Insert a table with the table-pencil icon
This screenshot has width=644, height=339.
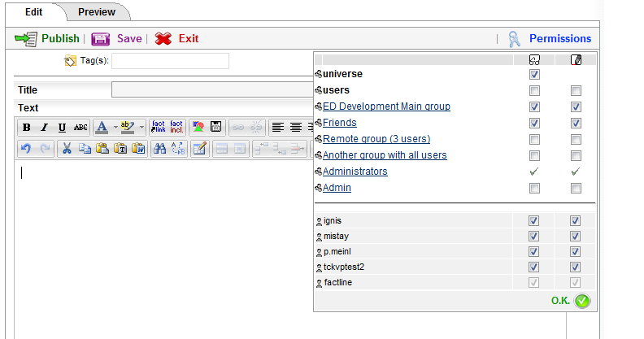click(x=199, y=149)
